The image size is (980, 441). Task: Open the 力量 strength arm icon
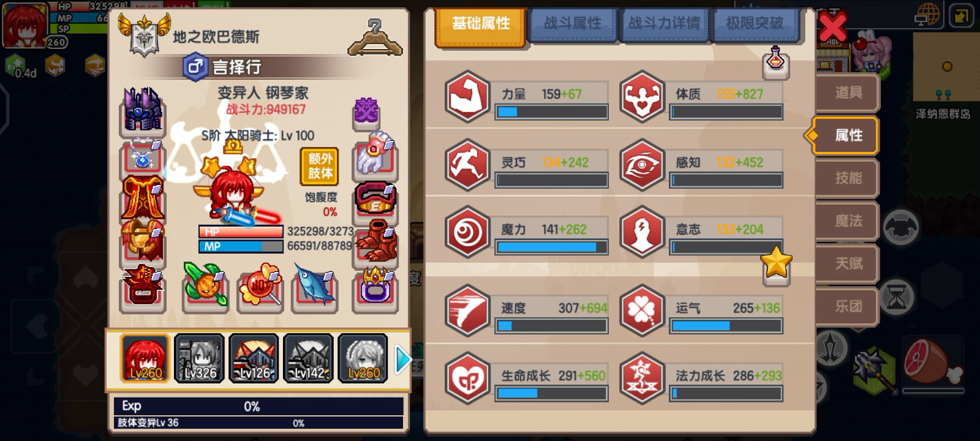[467, 97]
